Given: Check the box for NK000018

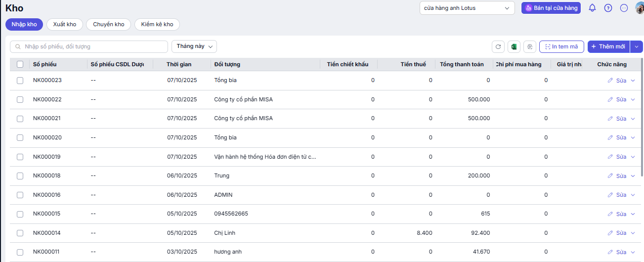Looking at the screenshot, I should [20, 175].
